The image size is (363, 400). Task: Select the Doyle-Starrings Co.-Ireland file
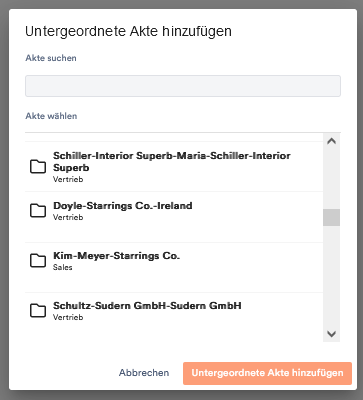click(174, 217)
